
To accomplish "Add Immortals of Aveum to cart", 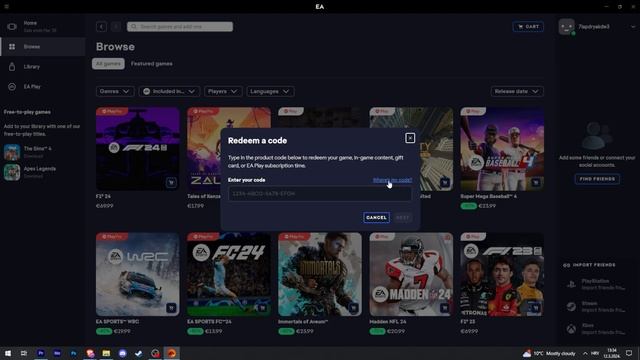I will (x=353, y=308).
